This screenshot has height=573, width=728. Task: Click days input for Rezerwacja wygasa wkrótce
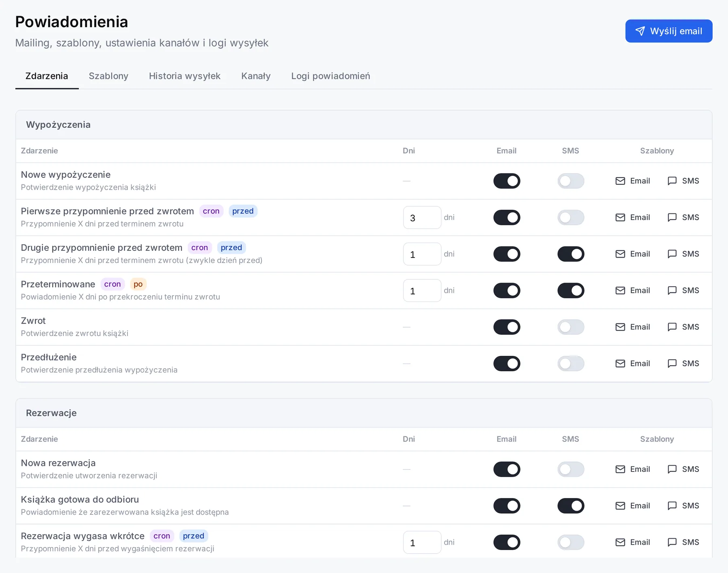422,542
